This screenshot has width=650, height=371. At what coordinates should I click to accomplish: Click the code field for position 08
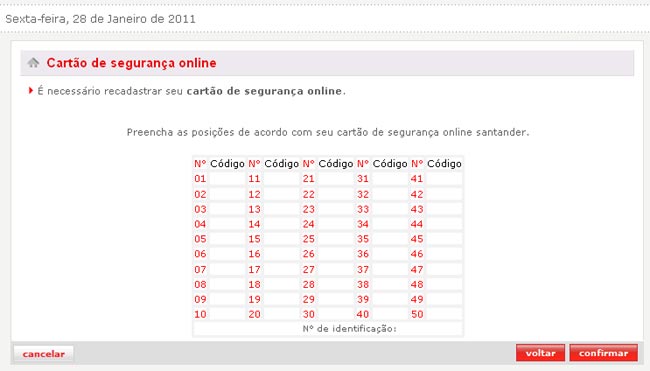coord(227,284)
